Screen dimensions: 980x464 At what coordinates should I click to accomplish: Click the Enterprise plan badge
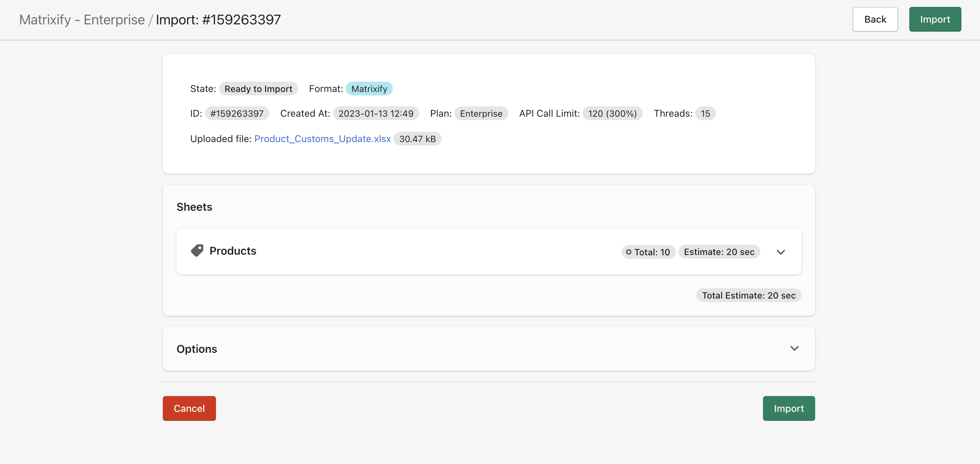click(481, 113)
